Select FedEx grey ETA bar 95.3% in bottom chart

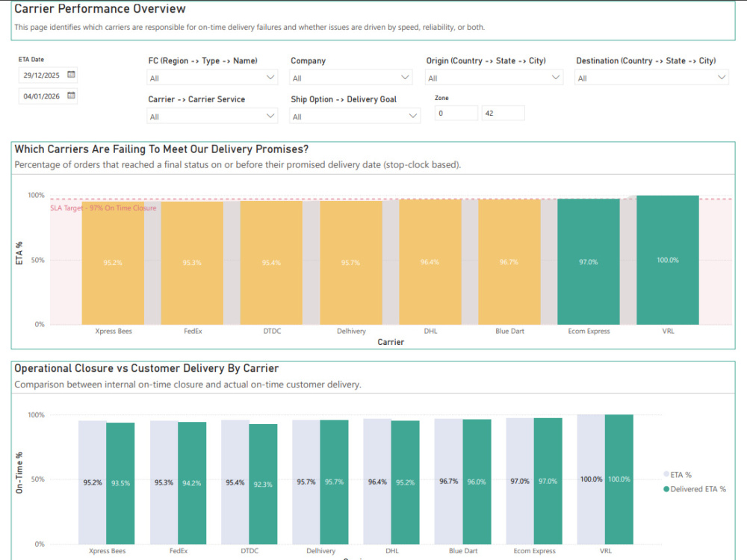point(164,482)
